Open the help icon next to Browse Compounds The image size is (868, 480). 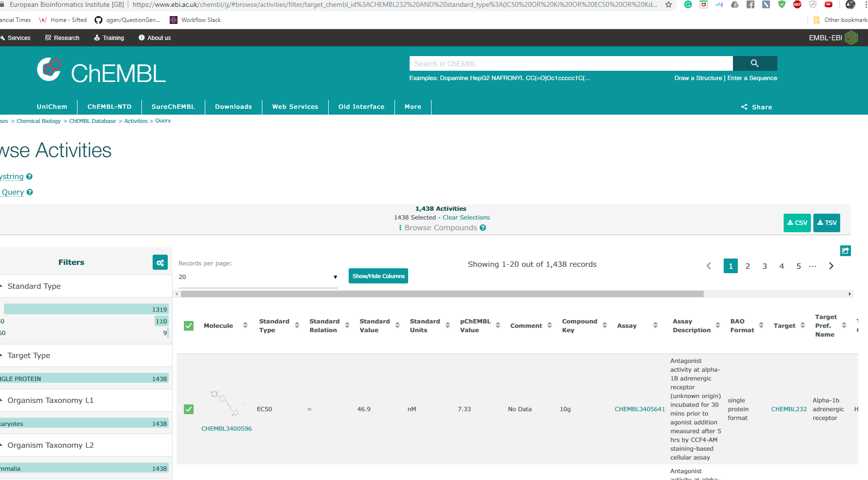tap(483, 228)
